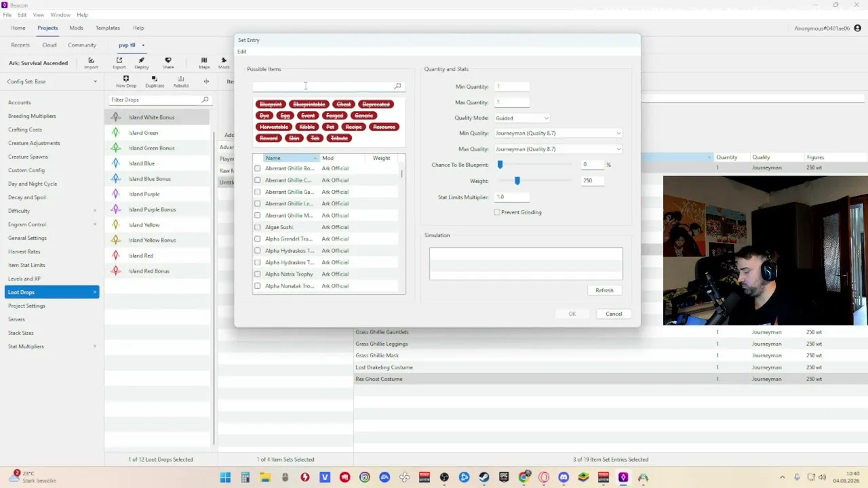Select the Island Red loot drop
The image size is (868, 488).
pos(157,256)
